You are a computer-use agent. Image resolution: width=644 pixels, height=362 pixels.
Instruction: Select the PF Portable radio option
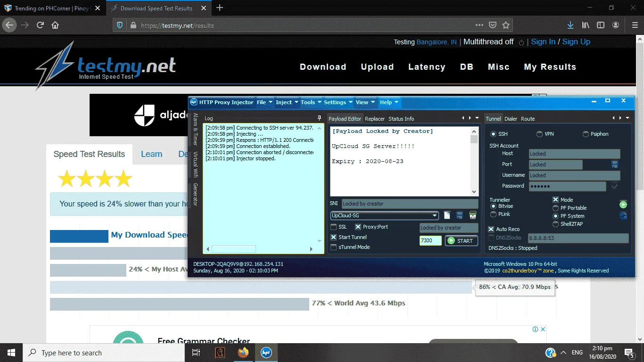[555, 208]
